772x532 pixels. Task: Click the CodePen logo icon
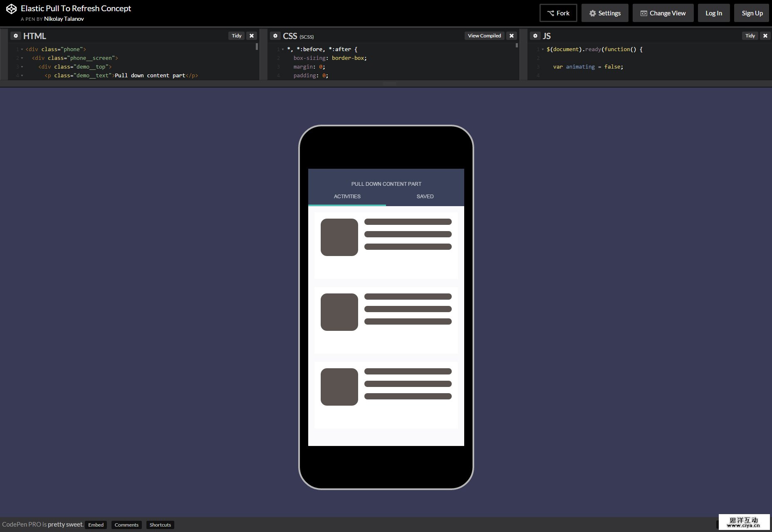[11, 8]
